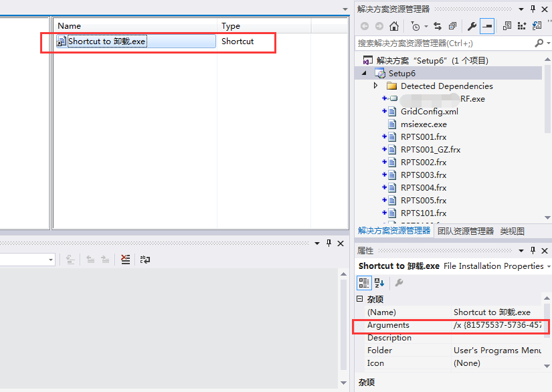The width and height of the screenshot is (552, 392).
Task: Click the Detected Dependencies folder icon
Action: [x=391, y=86]
